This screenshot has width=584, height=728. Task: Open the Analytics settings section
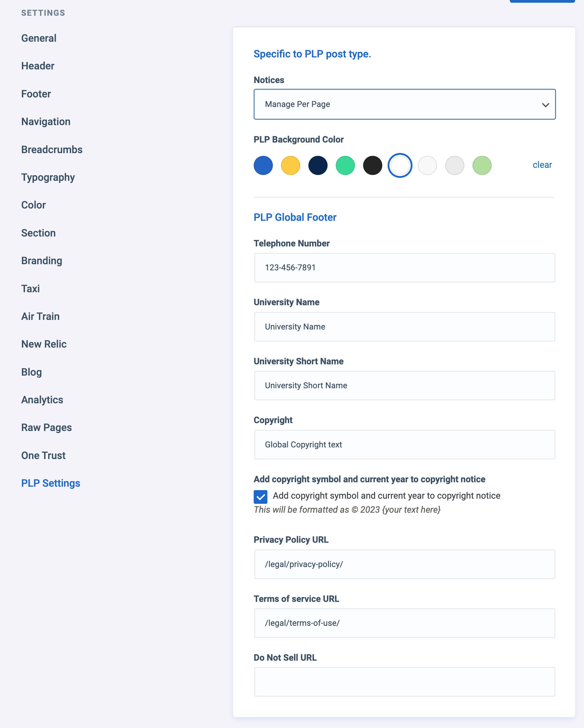click(42, 400)
